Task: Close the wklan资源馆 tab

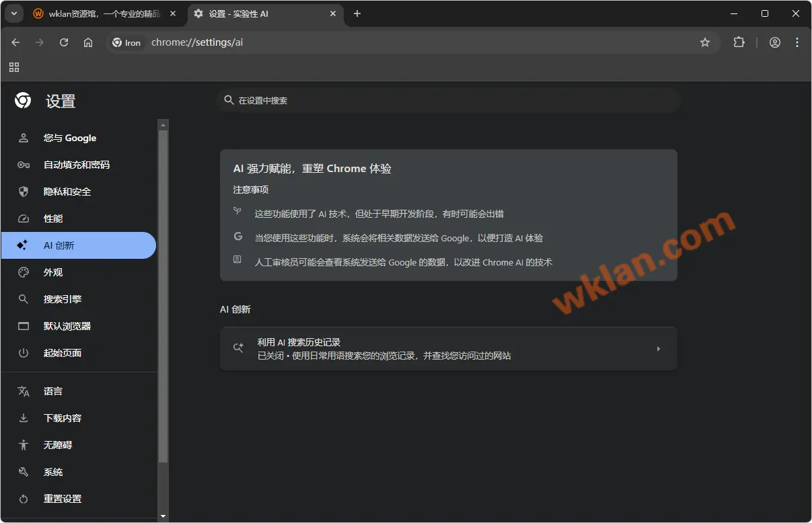Action: 173,13
